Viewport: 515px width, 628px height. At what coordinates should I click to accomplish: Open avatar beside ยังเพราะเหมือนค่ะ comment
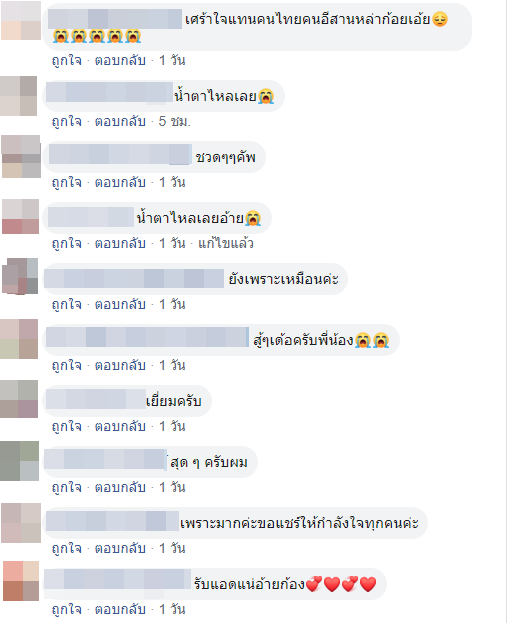coord(20,276)
